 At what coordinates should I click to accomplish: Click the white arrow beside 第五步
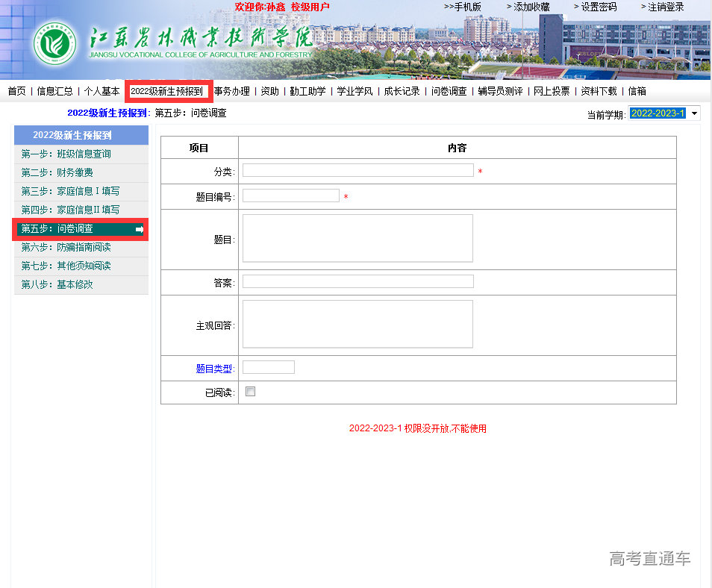(x=140, y=229)
